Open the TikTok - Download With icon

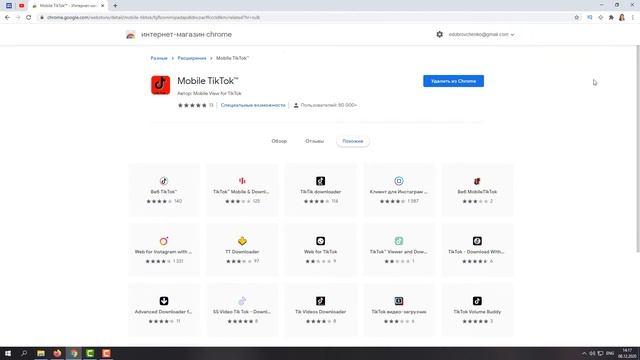[477, 241]
